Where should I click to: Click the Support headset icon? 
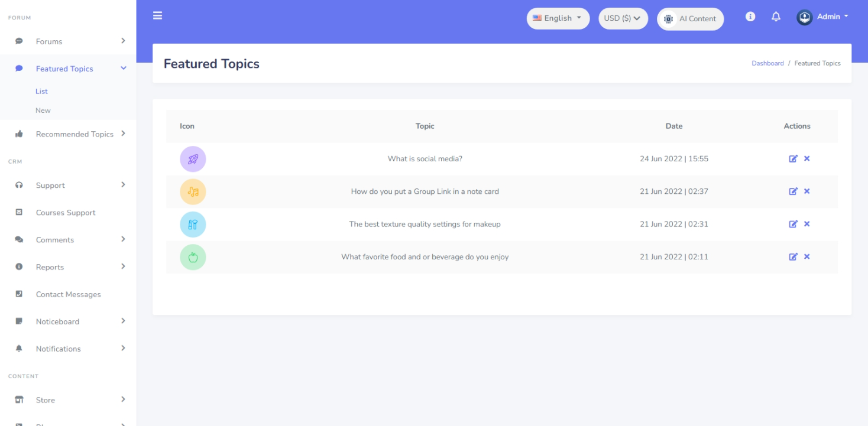19,185
